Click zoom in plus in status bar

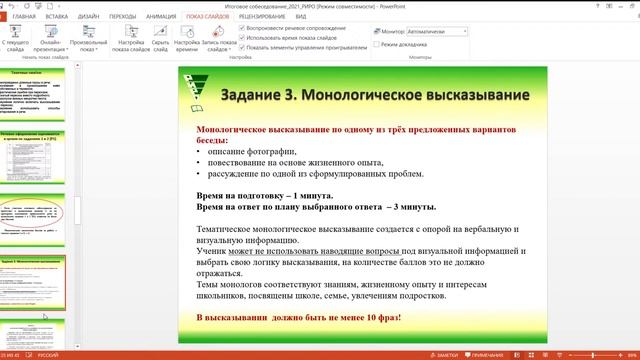pos(620,356)
